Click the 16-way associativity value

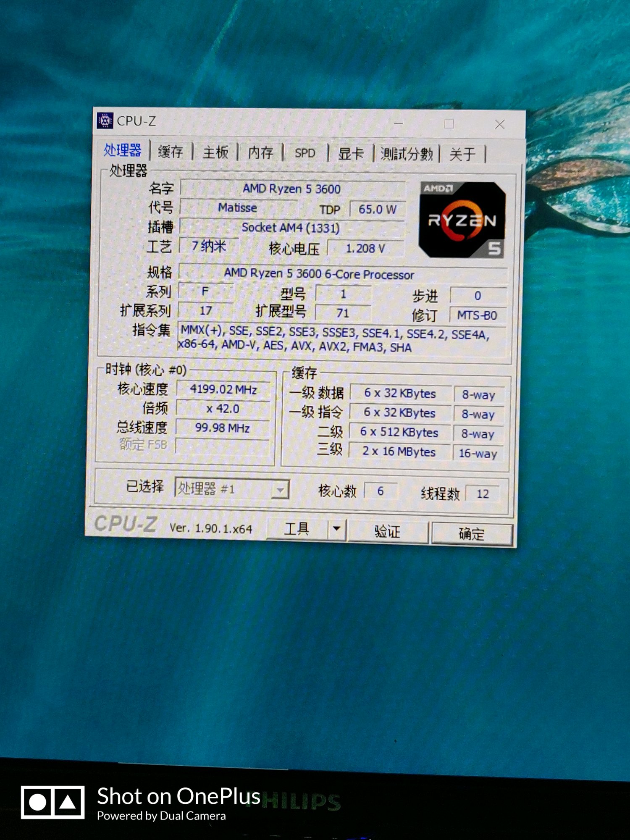point(478,453)
